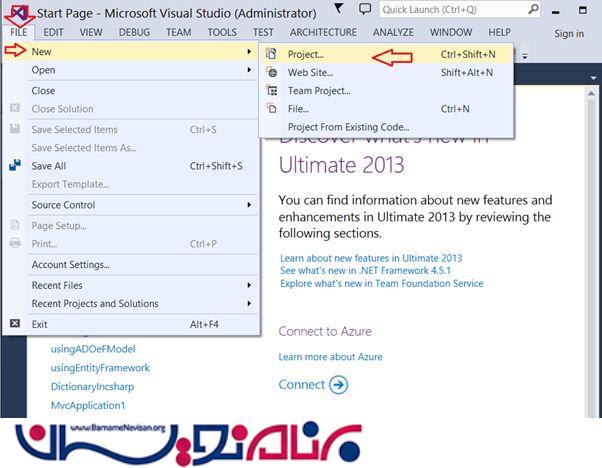Choose Close in the File menu
The image size is (602, 468).
pyautogui.click(x=131, y=91)
